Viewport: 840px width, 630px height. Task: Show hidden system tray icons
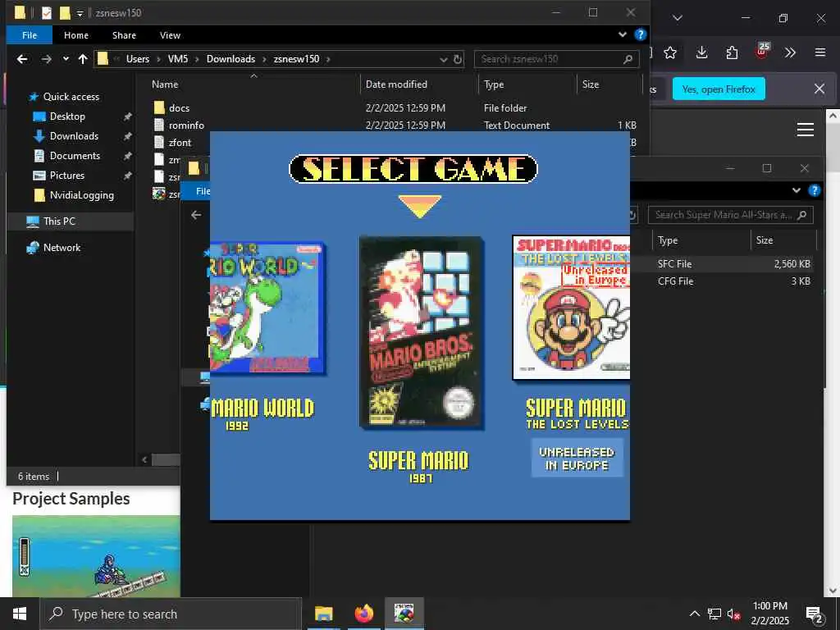coord(694,614)
